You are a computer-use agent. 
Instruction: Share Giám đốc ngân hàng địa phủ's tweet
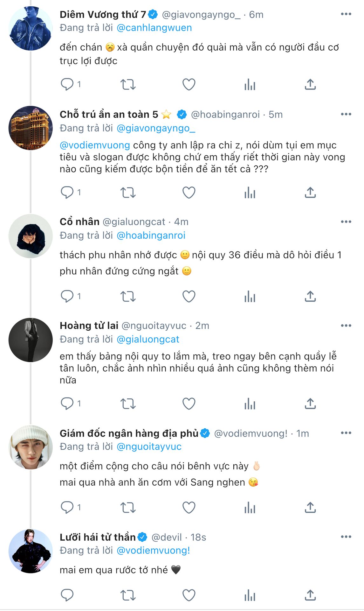point(310,508)
